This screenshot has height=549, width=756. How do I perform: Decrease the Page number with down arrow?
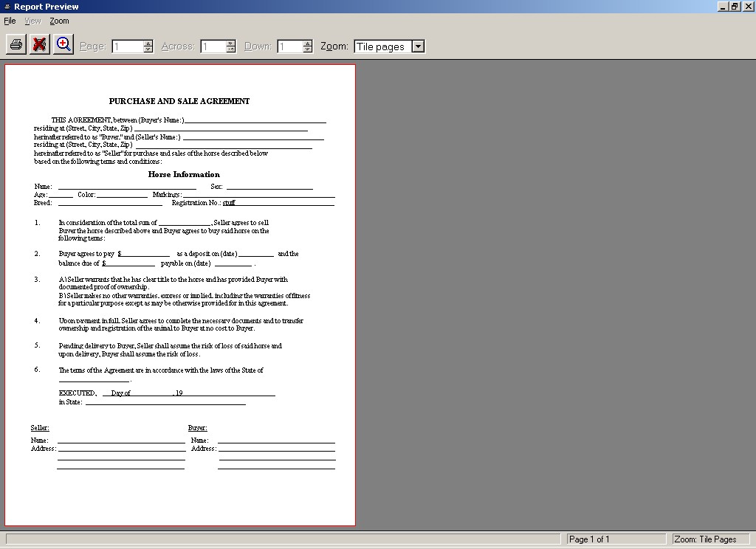[148, 49]
